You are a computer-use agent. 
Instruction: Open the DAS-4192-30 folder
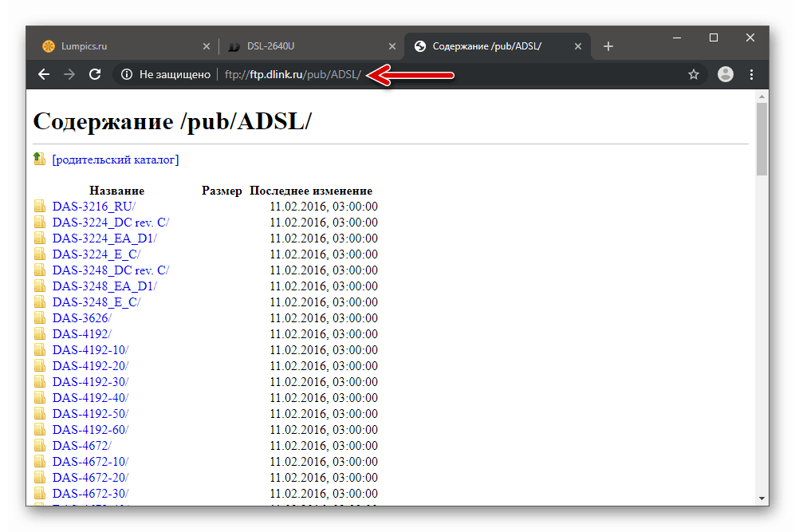coord(90,382)
